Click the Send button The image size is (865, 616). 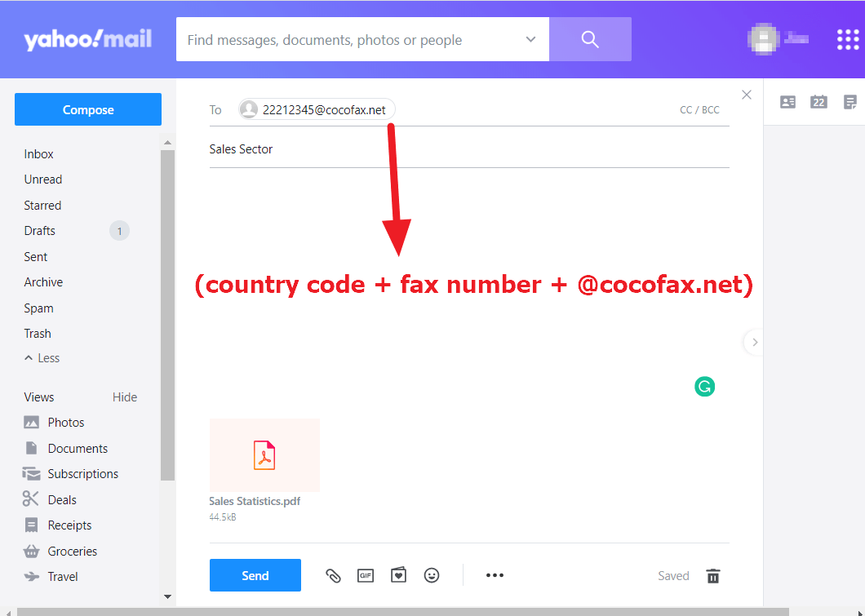coord(255,575)
